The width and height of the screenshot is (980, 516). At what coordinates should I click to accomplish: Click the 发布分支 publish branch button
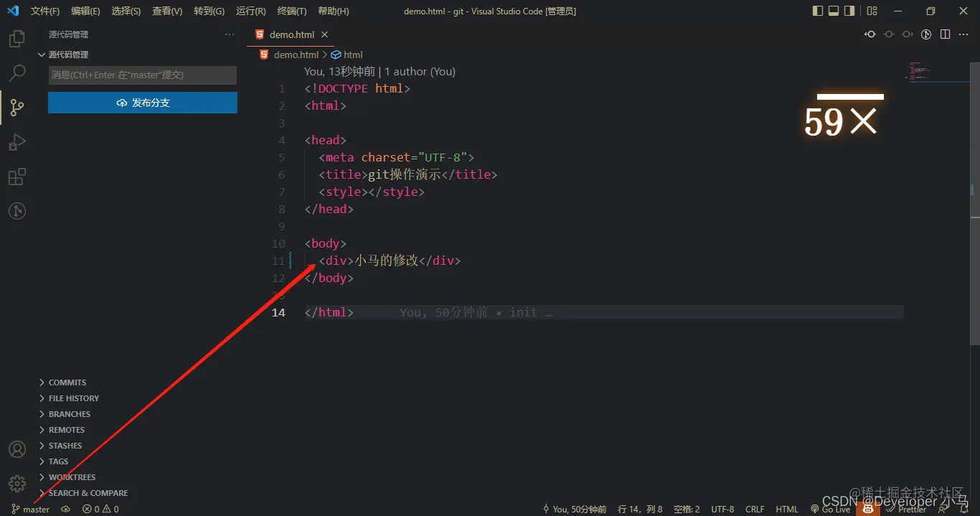coord(143,103)
